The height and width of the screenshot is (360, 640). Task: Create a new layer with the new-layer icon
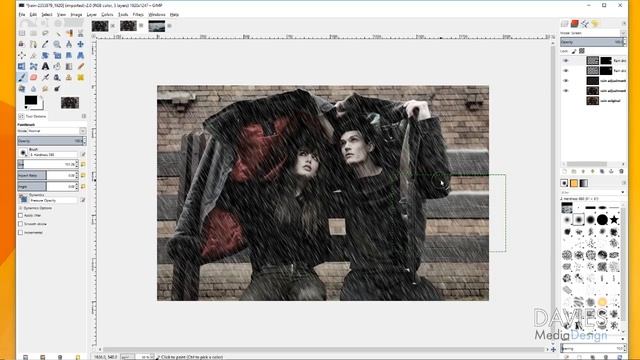(x=565, y=171)
